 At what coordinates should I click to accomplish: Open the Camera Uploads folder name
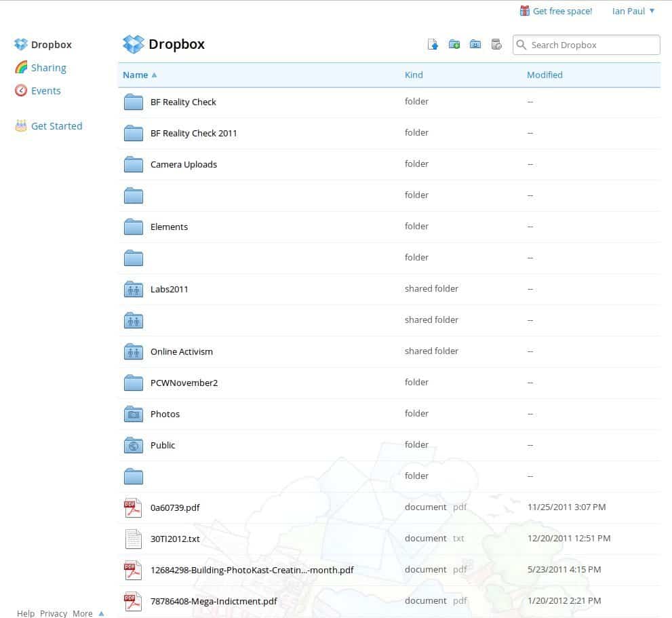click(184, 164)
